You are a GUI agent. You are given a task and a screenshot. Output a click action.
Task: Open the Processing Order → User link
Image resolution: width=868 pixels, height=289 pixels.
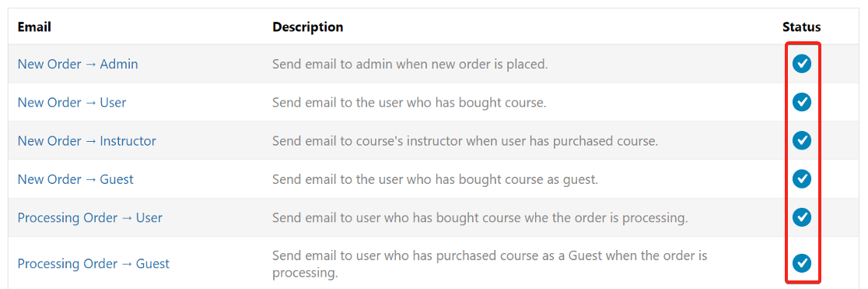pyautogui.click(x=89, y=217)
